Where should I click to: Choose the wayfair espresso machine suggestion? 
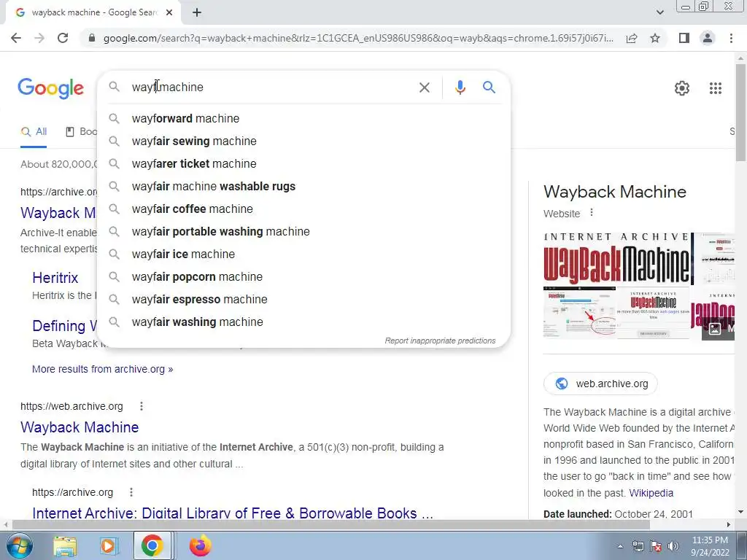point(303,300)
